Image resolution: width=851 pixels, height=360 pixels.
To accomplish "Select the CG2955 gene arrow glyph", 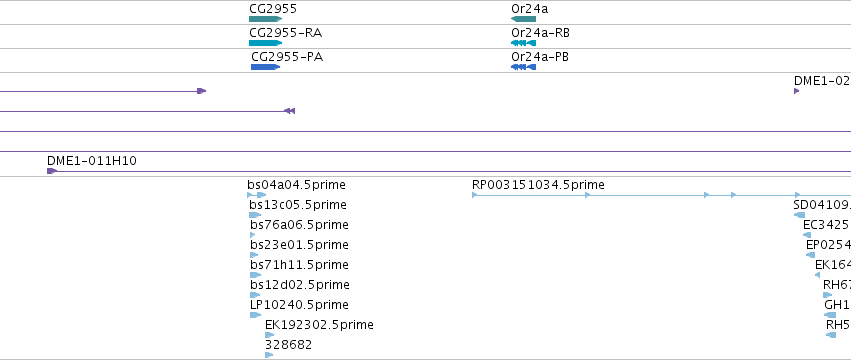I will pyautogui.click(x=265, y=19).
